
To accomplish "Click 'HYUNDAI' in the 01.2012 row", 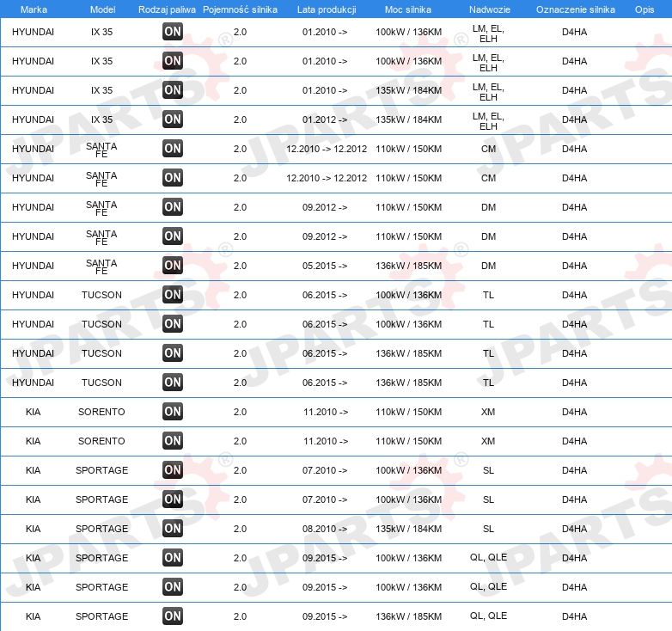I will pyautogui.click(x=33, y=119).
